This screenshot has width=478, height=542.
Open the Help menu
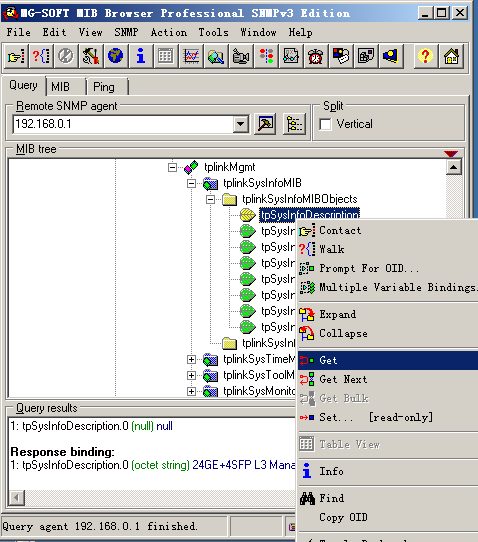300,32
